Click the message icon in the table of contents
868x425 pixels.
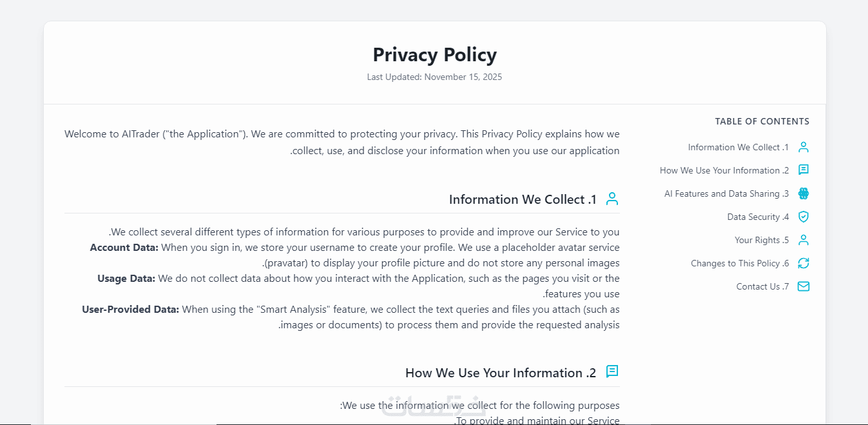pos(804,170)
